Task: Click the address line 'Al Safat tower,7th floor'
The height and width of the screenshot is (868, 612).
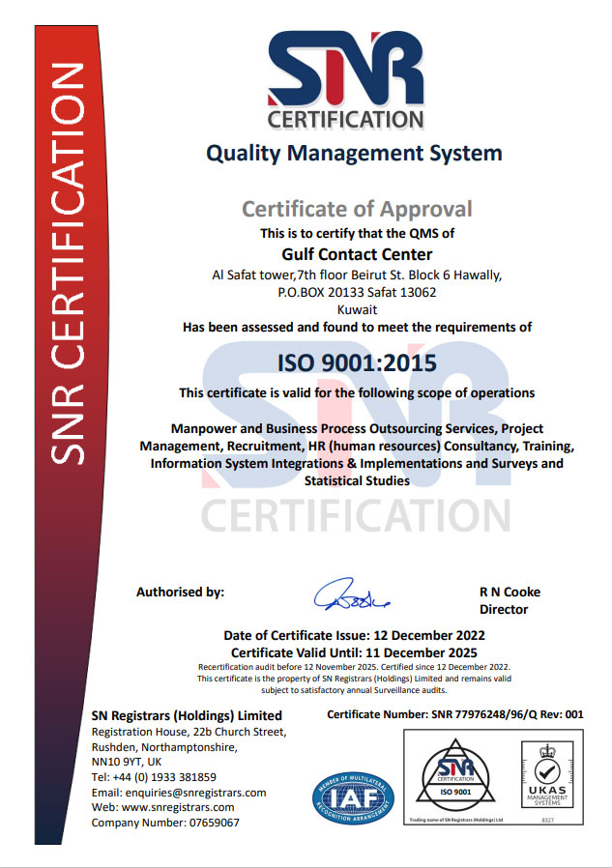Action: tap(357, 275)
